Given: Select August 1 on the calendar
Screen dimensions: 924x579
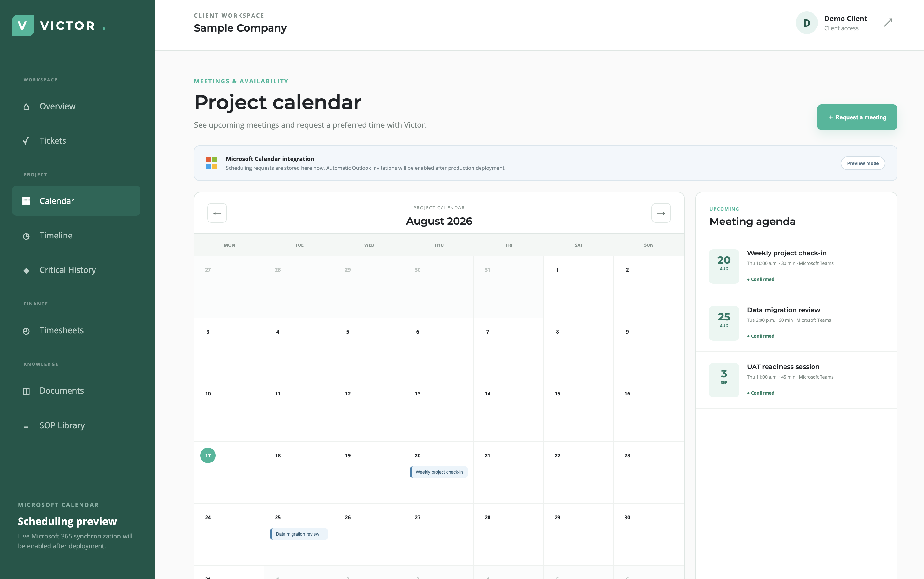Looking at the screenshot, I should click(x=579, y=287).
